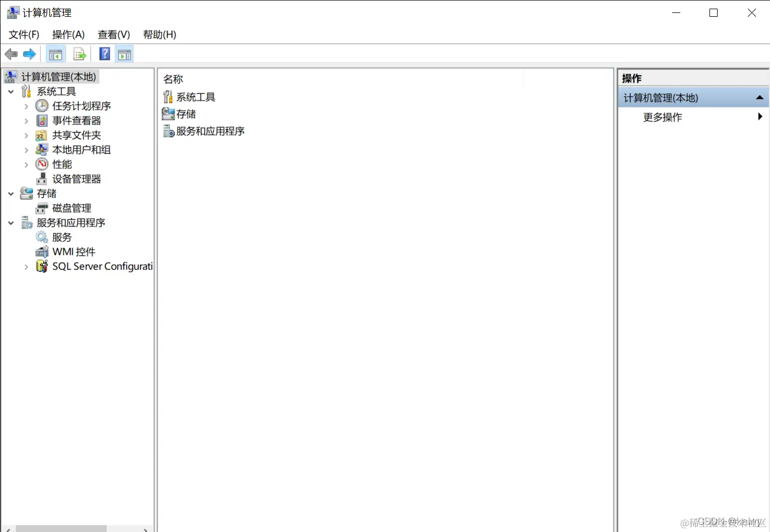Click the tree pane horizontal scrollbar thumb

[61, 529]
